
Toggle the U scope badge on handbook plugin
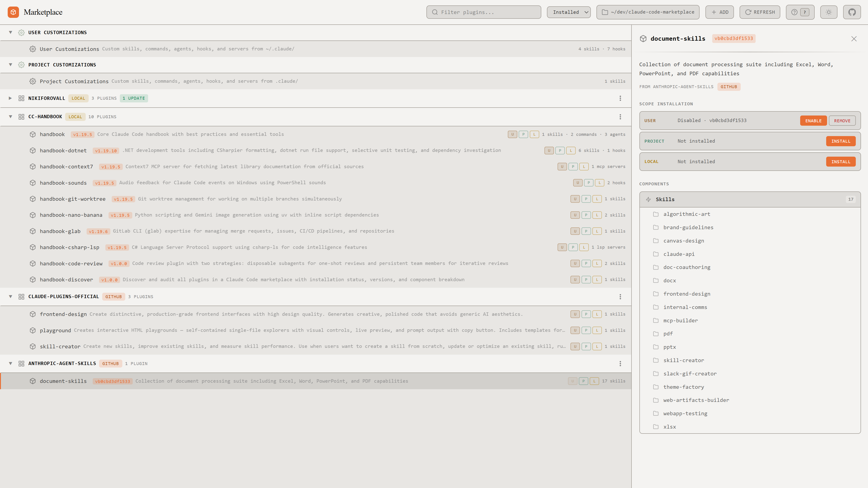point(513,134)
